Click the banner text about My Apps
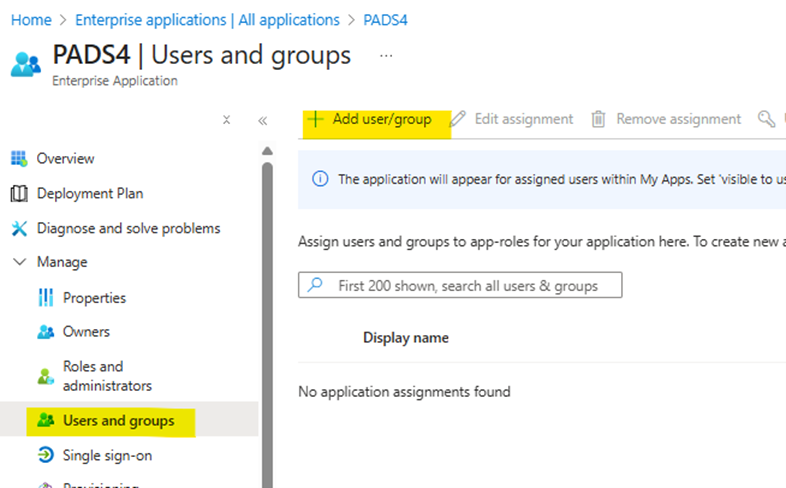This screenshot has width=786, height=488. tap(562, 179)
